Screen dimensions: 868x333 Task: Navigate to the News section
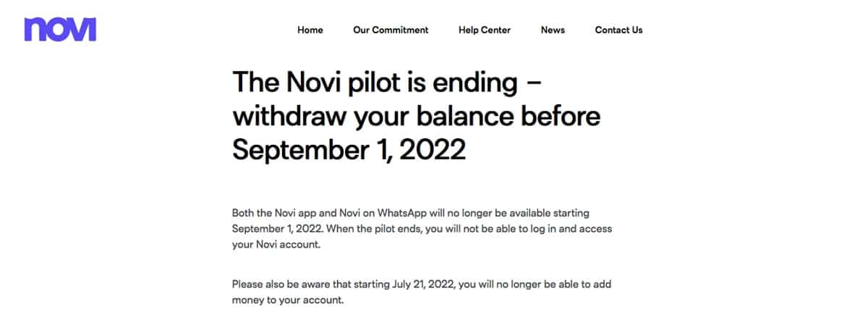[553, 30]
